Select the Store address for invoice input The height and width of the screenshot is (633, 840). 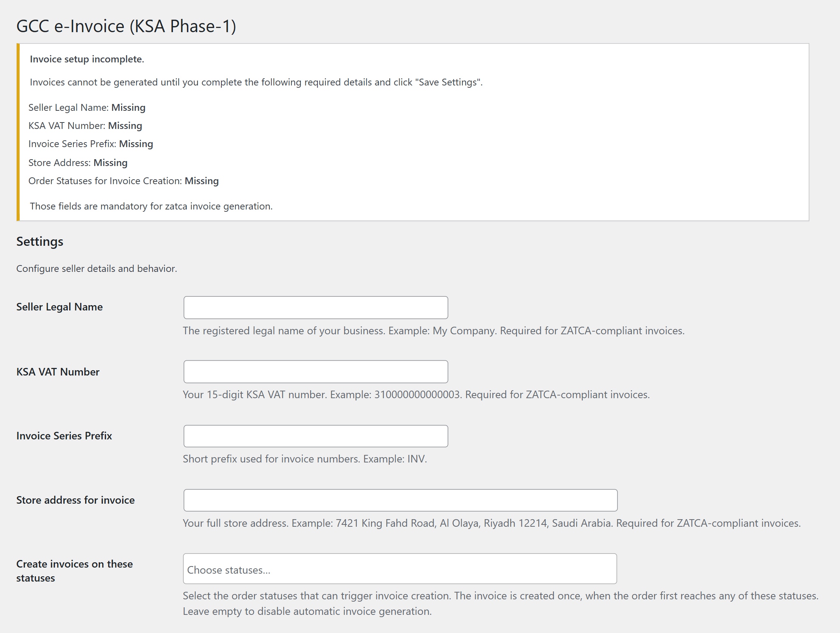coord(400,500)
